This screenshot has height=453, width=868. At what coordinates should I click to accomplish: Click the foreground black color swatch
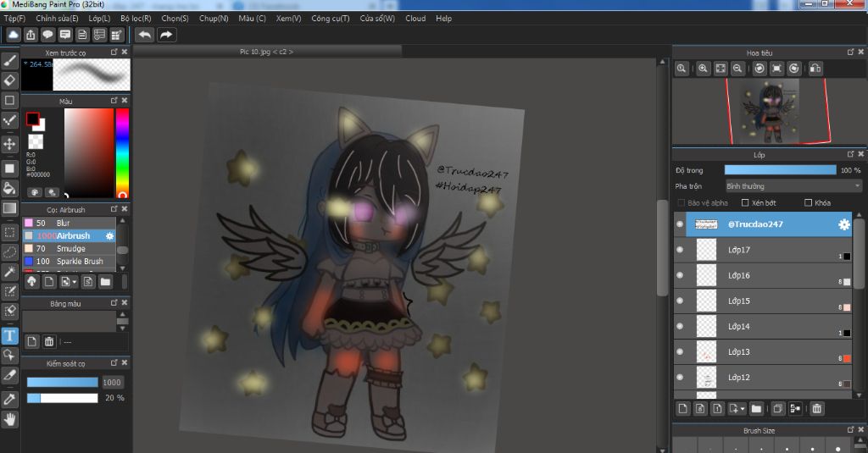[33, 119]
